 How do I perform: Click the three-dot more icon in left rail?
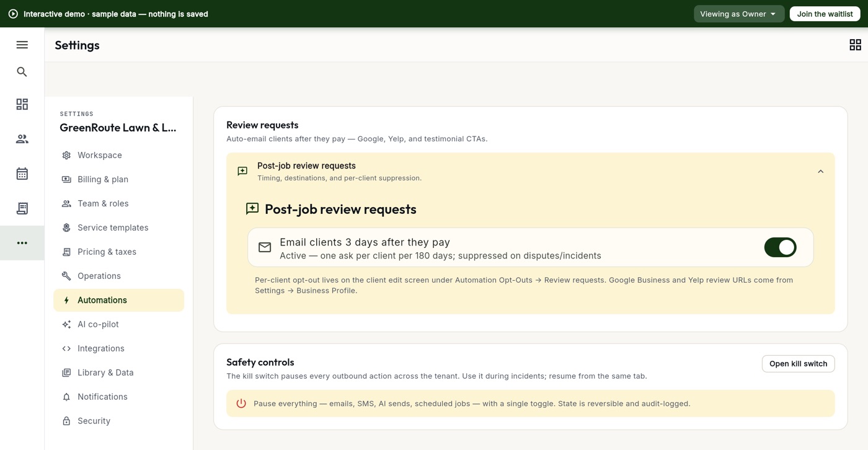[x=22, y=243]
